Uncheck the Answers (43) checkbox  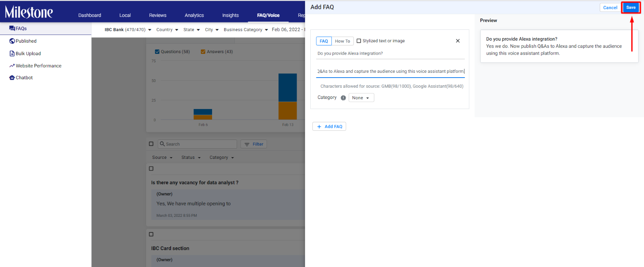[x=203, y=51]
